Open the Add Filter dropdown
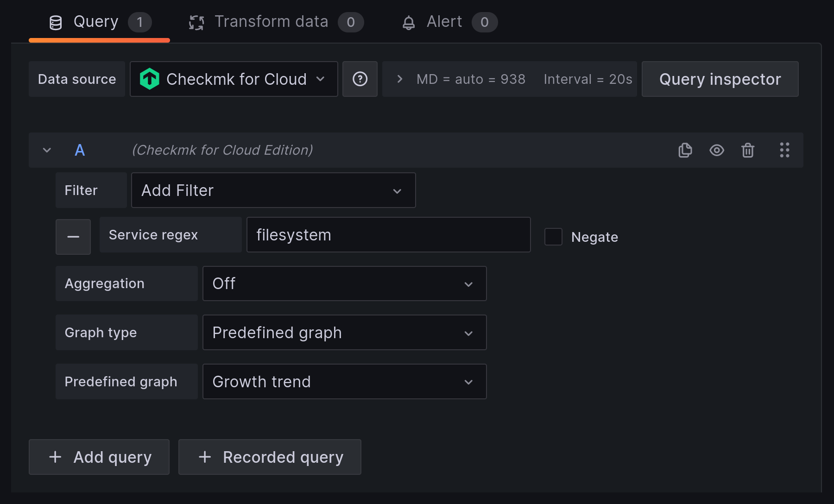The image size is (834, 504). pos(273,190)
